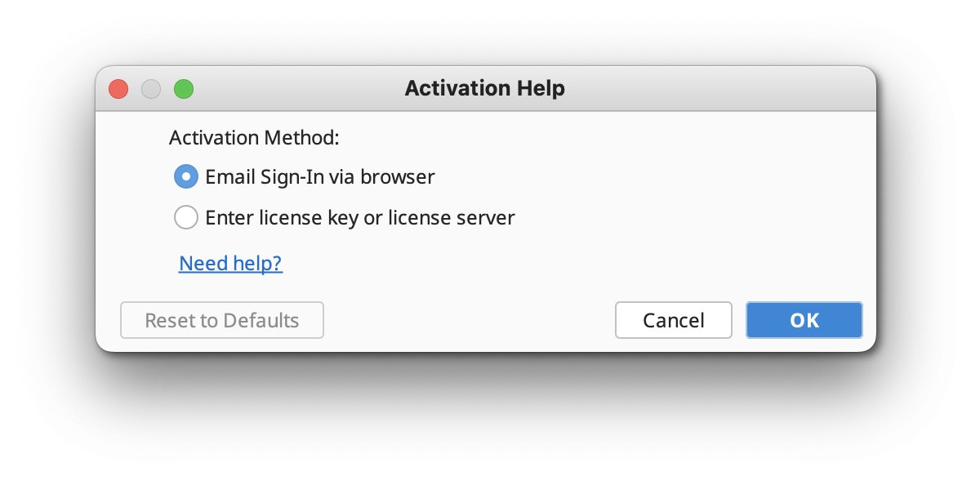
Task: Click the gray minimize window button
Action: pos(151,89)
